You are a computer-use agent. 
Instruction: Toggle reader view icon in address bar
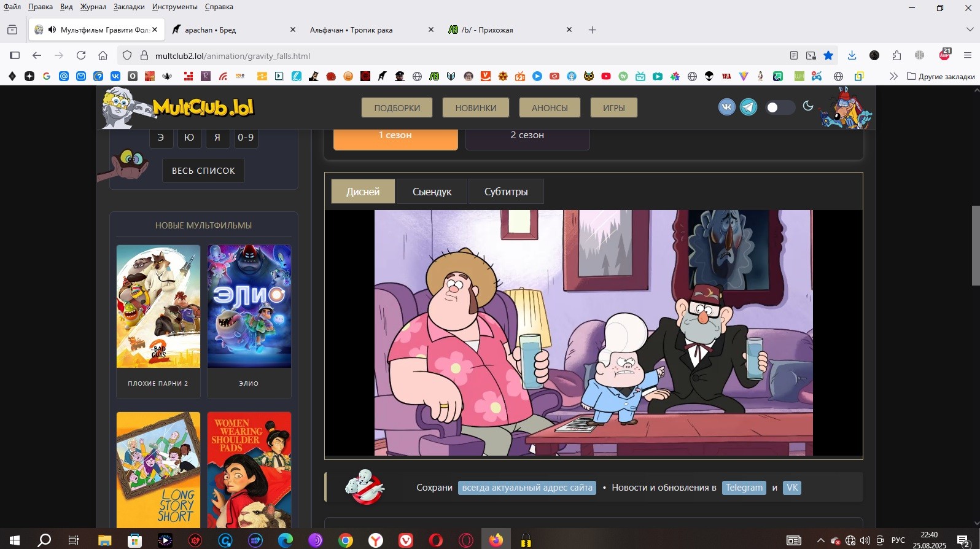click(793, 55)
